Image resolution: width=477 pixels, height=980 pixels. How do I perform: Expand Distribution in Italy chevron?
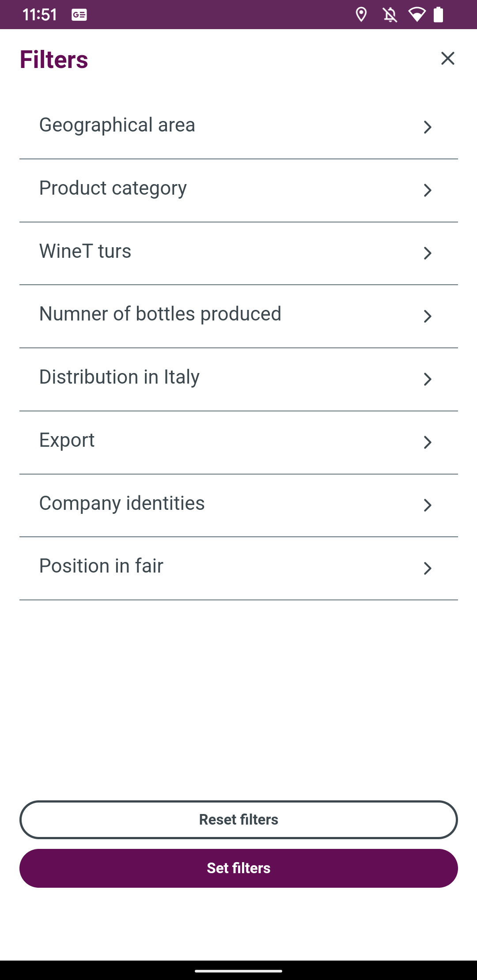(x=427, y=379)
